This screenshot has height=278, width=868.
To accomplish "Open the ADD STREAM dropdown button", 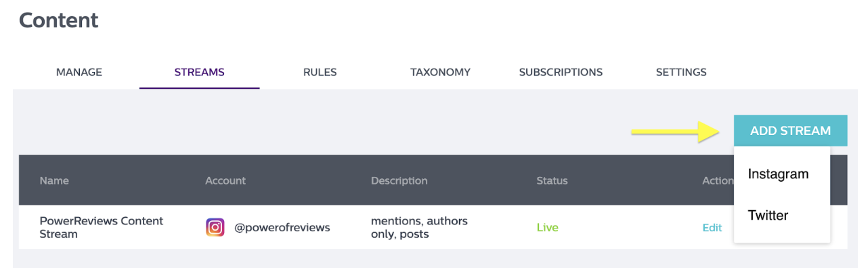I will pos(790,131).
